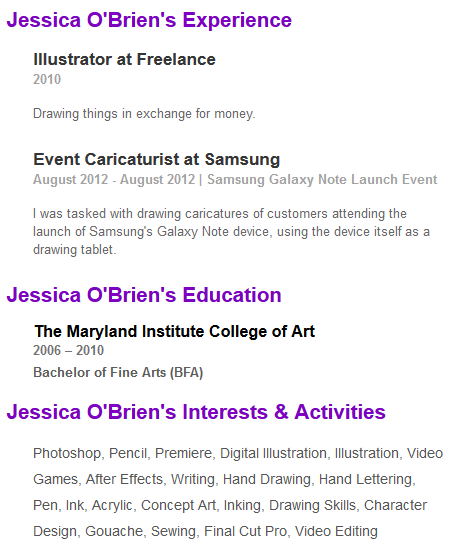The height and width of the screenshot is (553, 454).
Task: Click the caricature job description paragraph
Action: click(231, 232)
